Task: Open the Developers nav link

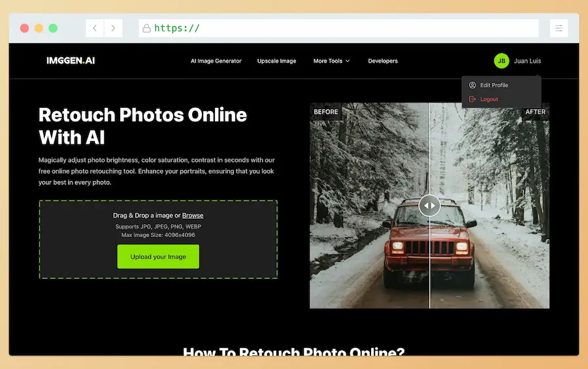Action: [x=383, y=61]
